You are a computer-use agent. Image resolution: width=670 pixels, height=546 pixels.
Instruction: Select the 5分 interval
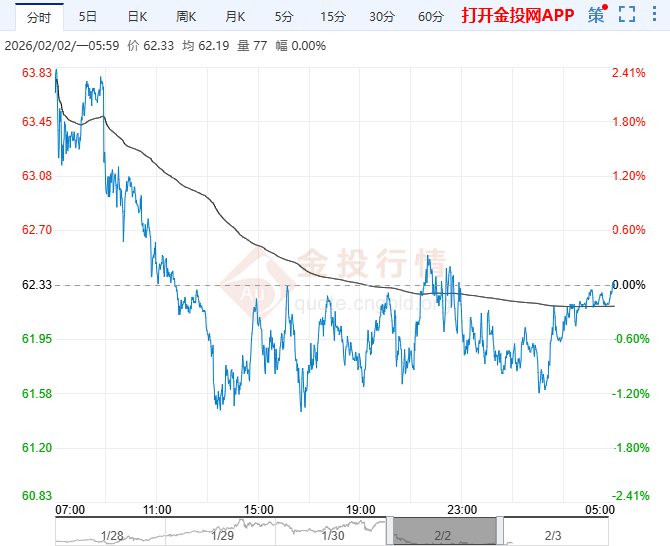pyautogui.click(x=284, y=16)
